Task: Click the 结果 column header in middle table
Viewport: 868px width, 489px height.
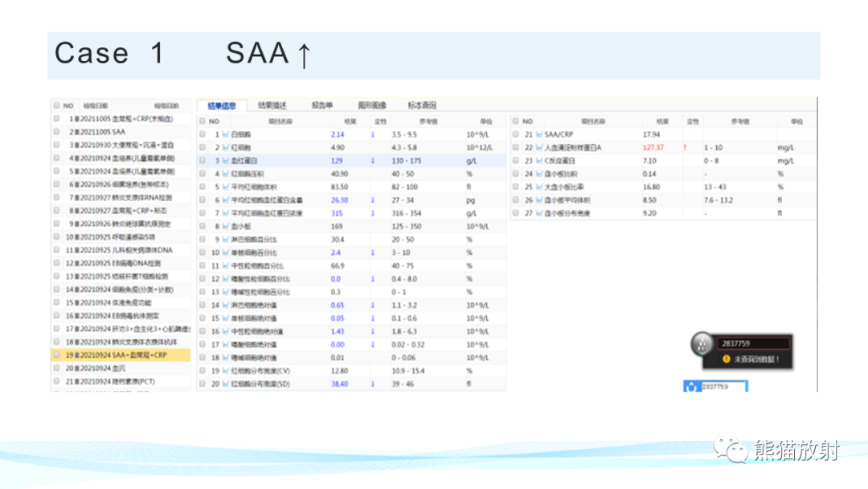Action: pyautogui.click(x=350, y=121)
